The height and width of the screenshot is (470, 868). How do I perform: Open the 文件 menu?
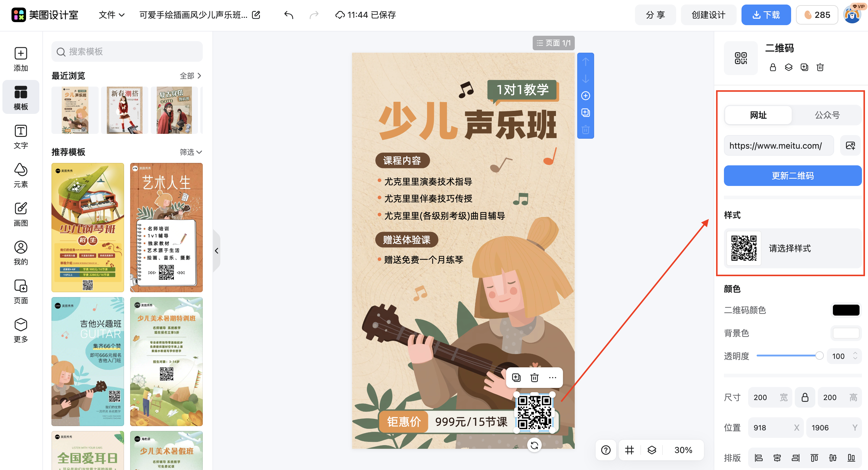[111, 15]
